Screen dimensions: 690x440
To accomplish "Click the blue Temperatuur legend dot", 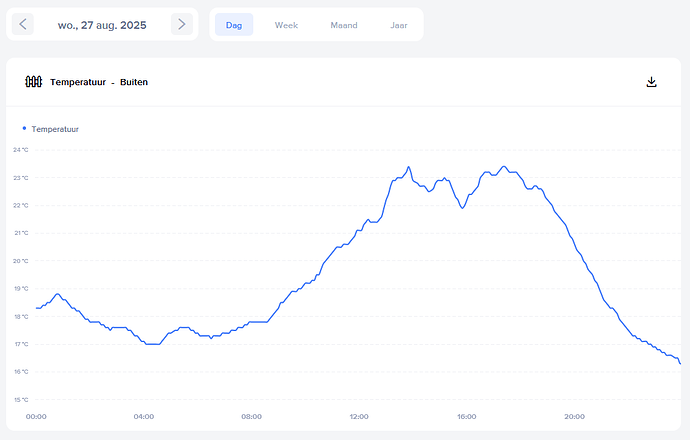I will click(x=24, y=128).
